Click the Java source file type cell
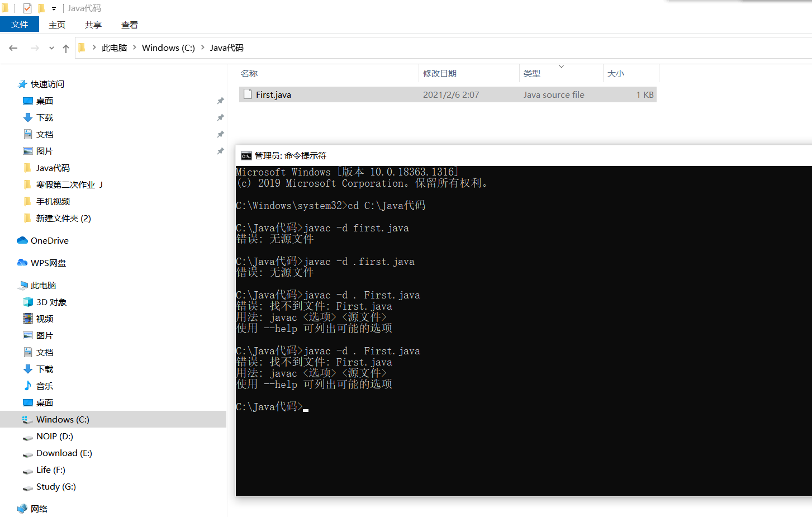The height and width of the screenshot is (517, 812). pos(554,94)
